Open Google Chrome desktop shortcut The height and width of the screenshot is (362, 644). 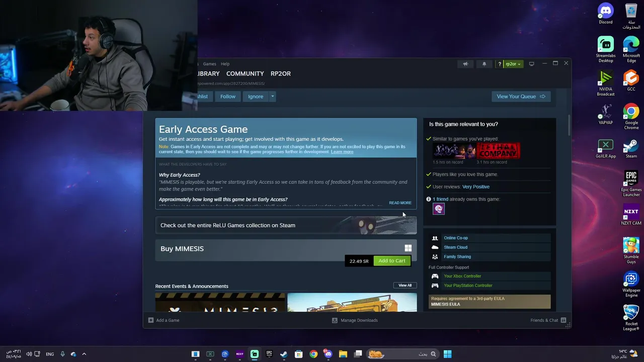pyautogui.click(x=631, y=117)
